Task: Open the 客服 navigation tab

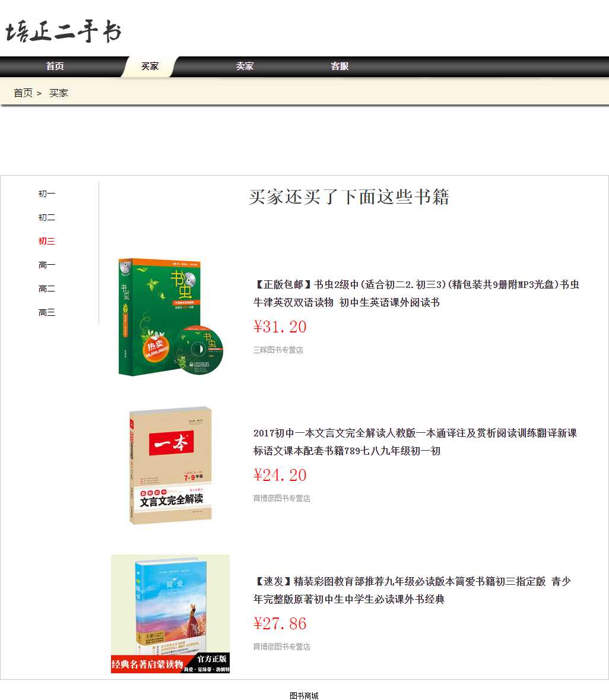Action: pyautogui.click(x=340, y=66)
